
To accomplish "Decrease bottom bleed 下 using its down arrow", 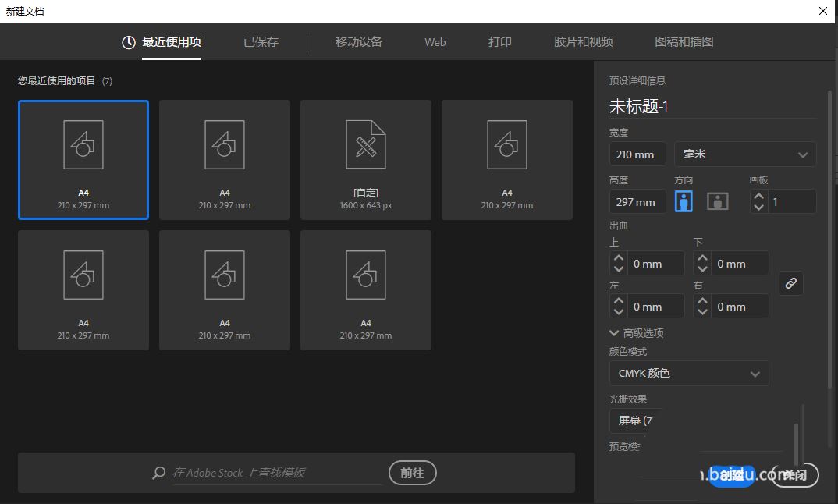I will (701, 268).
